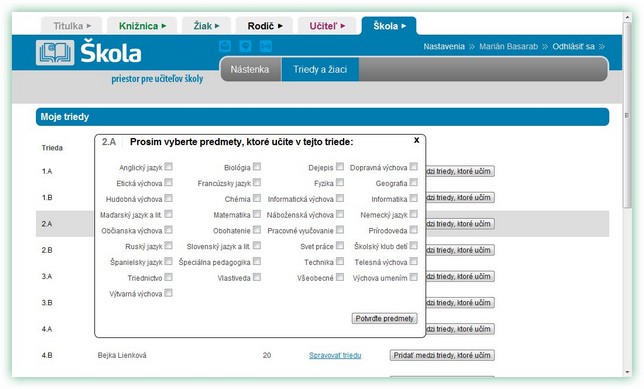Close the subject selection dialog with X
Viewport: 644px width, 389px height.
click(416, 140)
